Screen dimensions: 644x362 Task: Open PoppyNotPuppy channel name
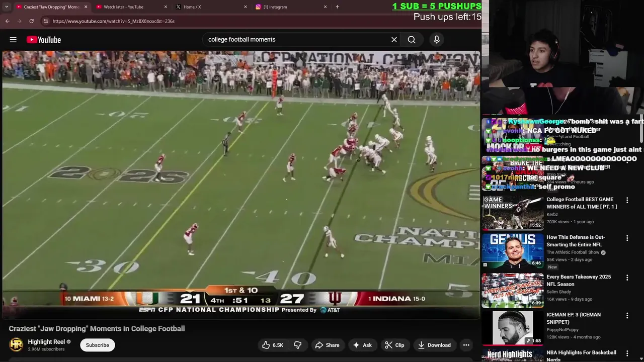[563, 330]
